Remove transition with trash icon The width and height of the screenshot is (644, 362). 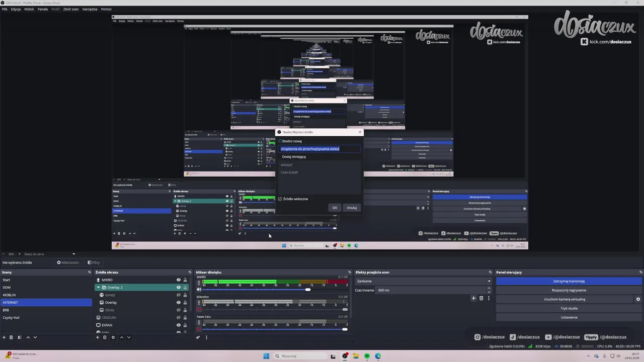pos(481,298)
